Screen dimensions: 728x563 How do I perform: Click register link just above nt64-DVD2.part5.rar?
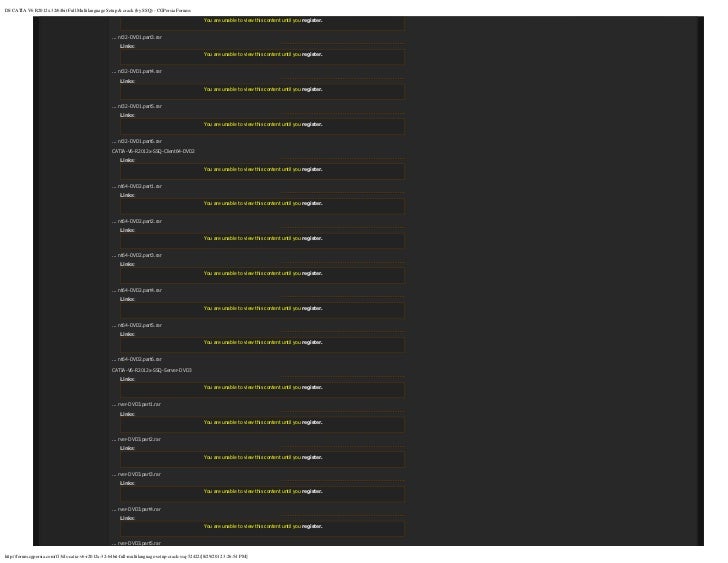coord(312,308)
